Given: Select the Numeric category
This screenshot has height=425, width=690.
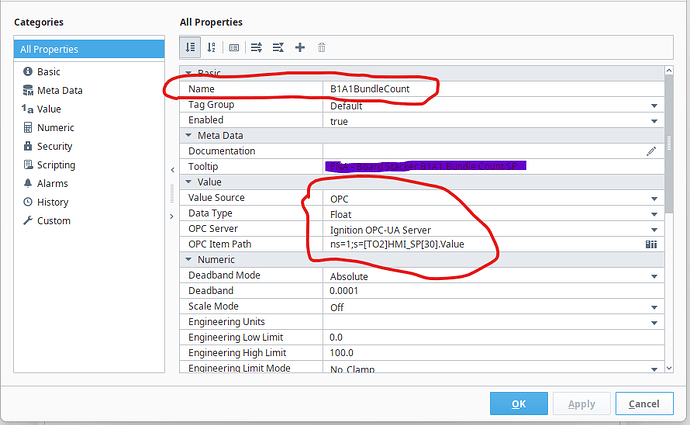Looking at the screenshot, I should tap(48, 128).
